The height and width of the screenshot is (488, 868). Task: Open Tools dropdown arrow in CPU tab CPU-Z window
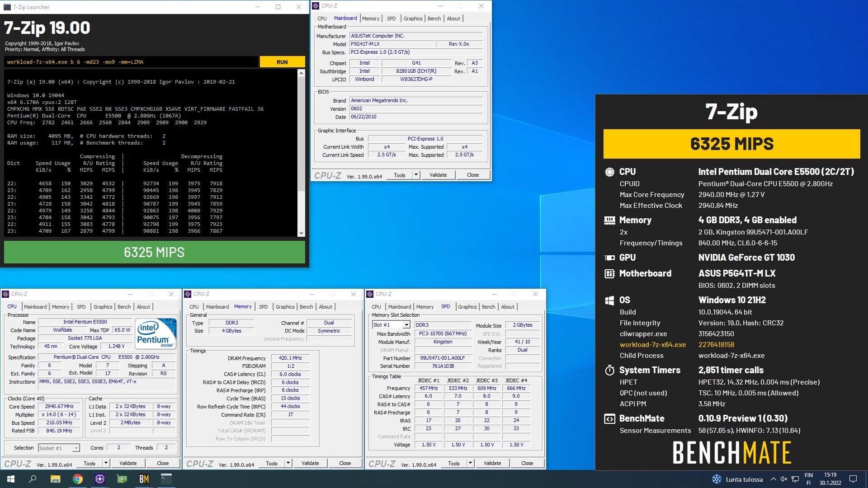pyautogui.click(x=106, y=463)
